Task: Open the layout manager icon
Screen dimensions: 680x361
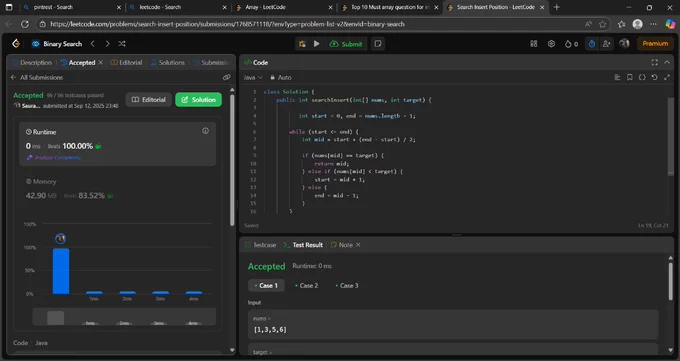Action: point(534,44)
